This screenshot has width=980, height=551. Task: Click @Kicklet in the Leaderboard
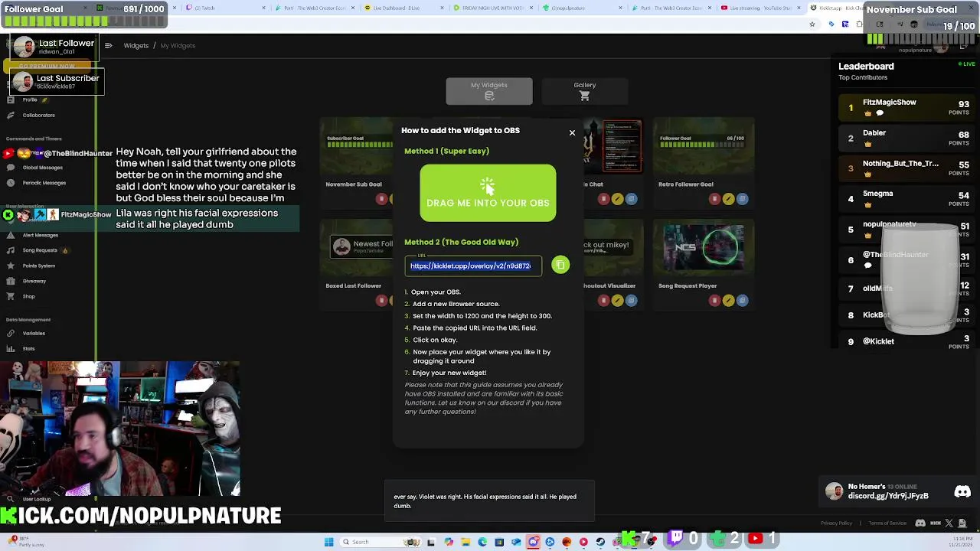point(878,341)
